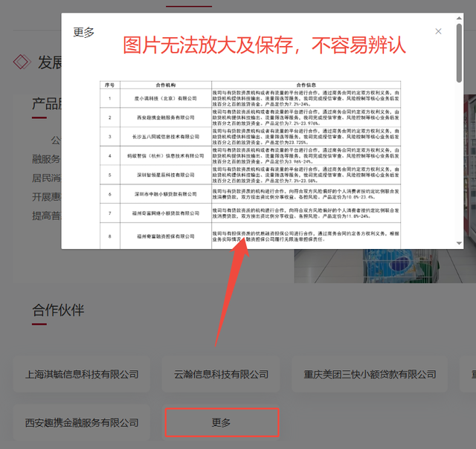Click sequence number 3 in the table
476x449 pixels.
point(109,137)
